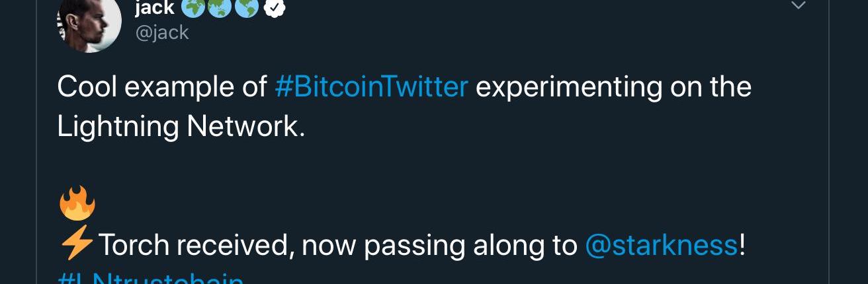The width and height of the screenshot is (868, 284).
Task: Click the fire emoji in the tweet
Action: click(77, 203)
